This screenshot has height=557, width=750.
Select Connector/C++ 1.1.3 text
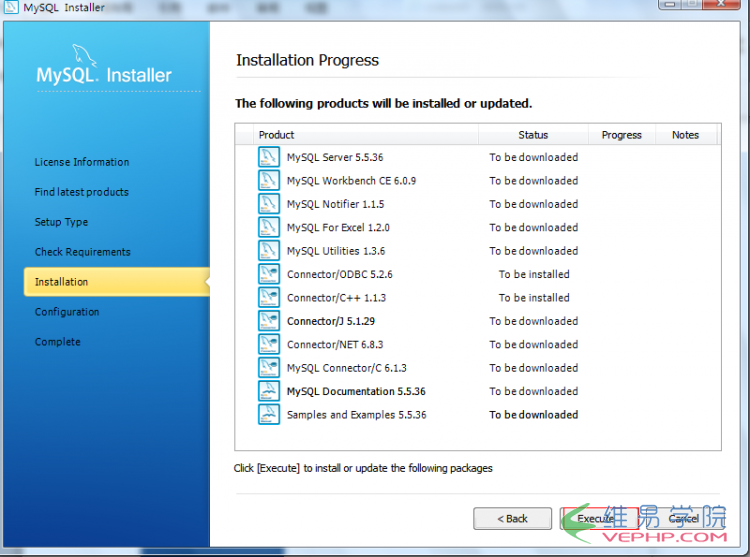(x=336, y=298)
